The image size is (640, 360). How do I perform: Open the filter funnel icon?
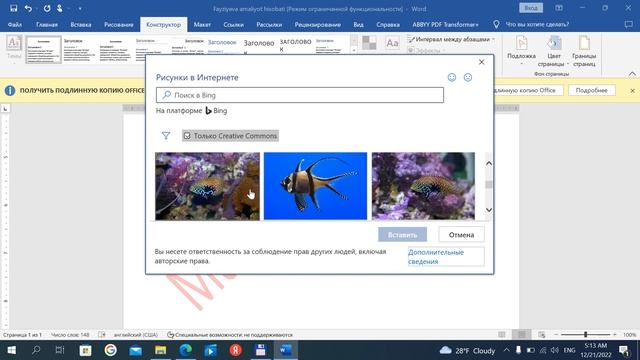pos(166,136)
